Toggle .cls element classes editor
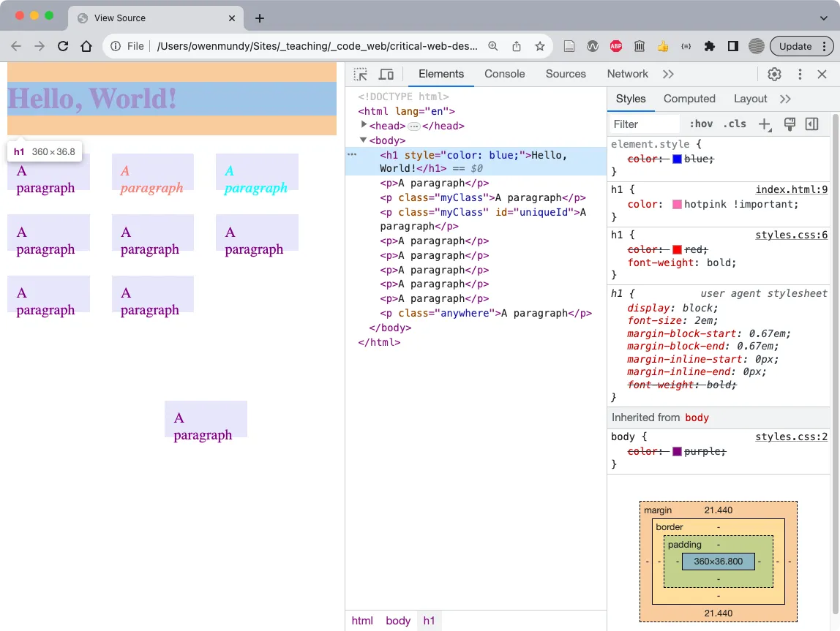This screenshot has width=840, height=631. click(x=735, y=124)
